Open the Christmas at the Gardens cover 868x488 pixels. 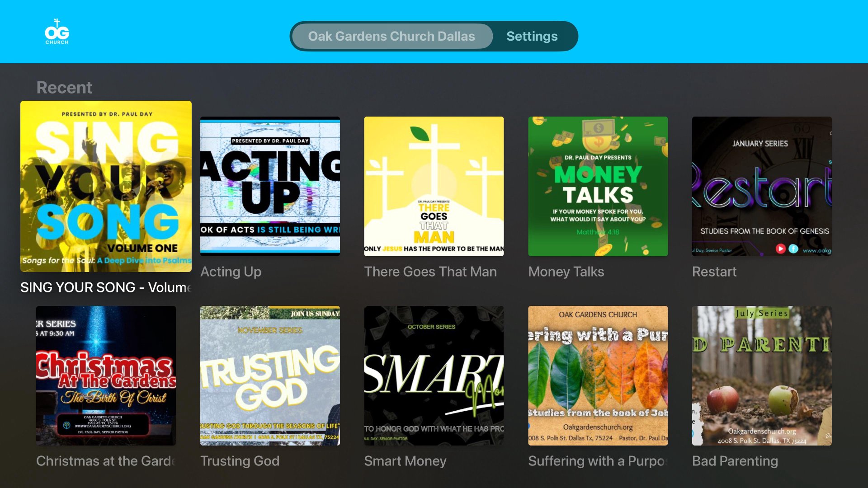coord(106,375)
